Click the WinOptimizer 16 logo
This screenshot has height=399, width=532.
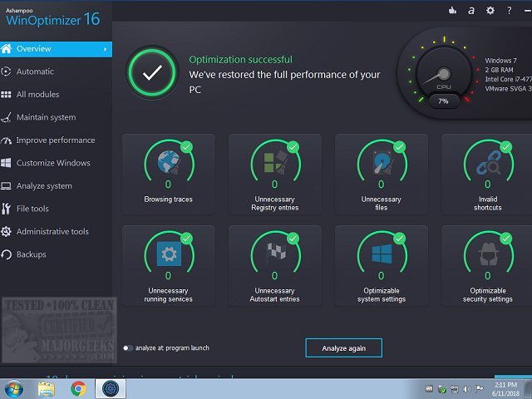click(x=53, y=17)
